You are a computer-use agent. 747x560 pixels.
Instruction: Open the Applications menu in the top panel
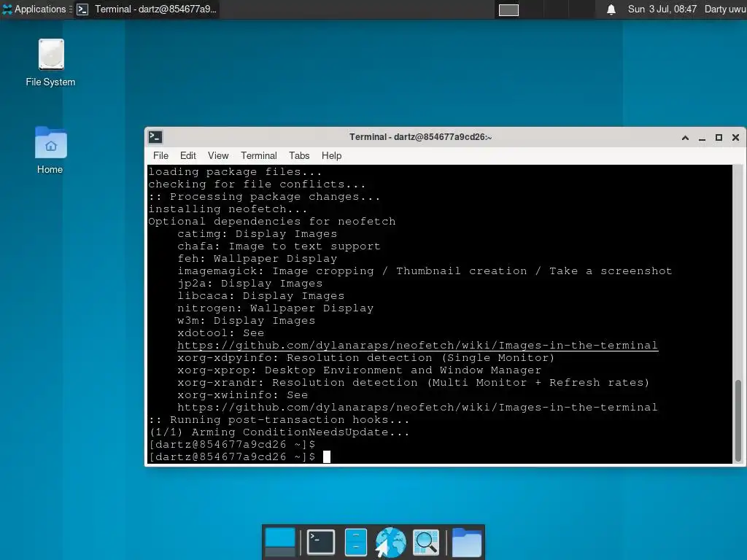36,9
